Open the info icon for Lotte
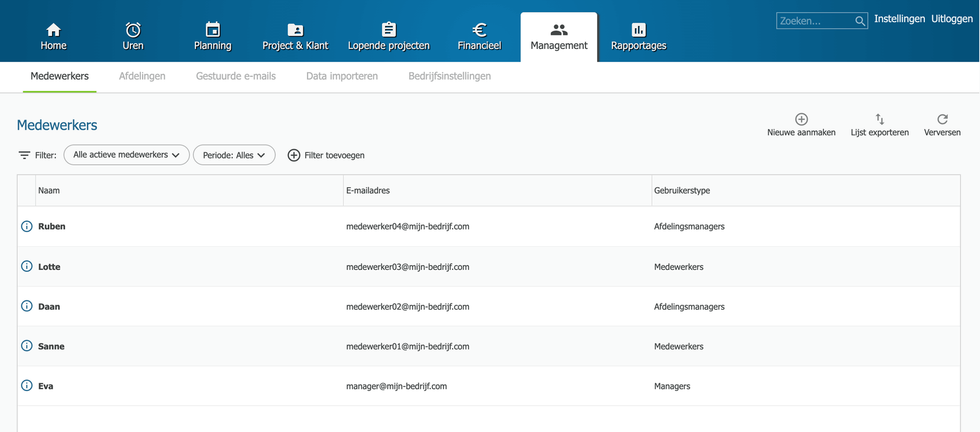 click(27, 266)
